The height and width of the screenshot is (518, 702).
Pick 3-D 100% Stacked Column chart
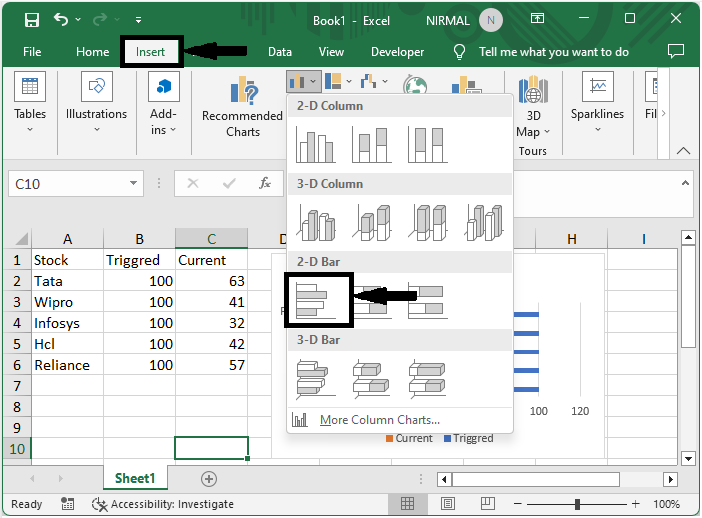(x=428, y=223)
